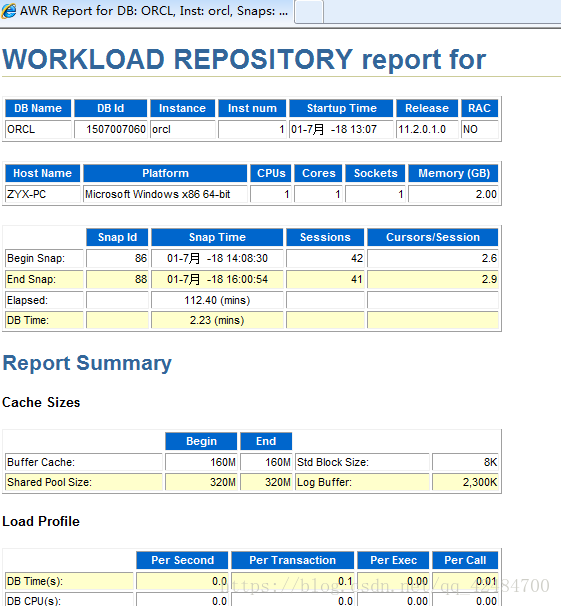Select the DB Time(s) row label
This screenshot has width=561, height=606.
(x=69, y=581)
